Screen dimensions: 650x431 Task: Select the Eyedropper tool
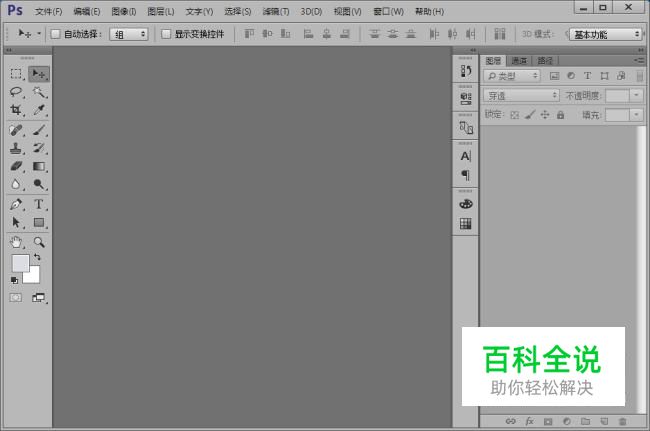(x=39, y=110)
